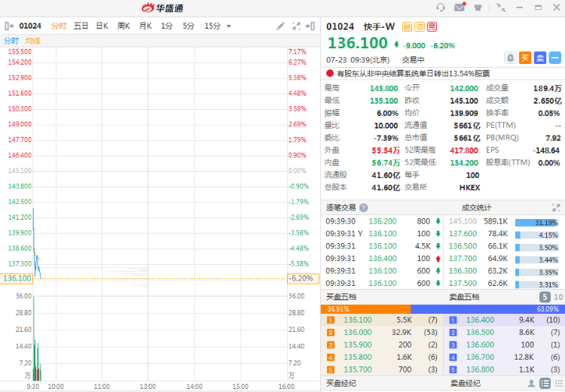Click the orange 买 buy button

[x=526, y=57]
